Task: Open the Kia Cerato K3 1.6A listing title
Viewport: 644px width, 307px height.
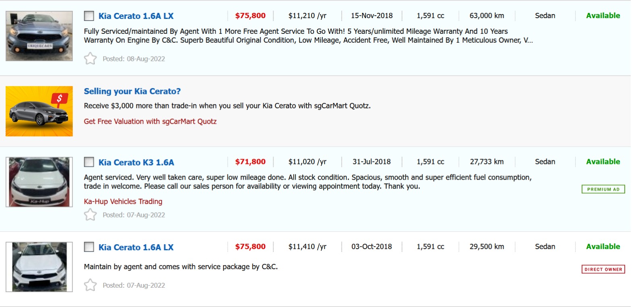Action: [x=136, y=162]
